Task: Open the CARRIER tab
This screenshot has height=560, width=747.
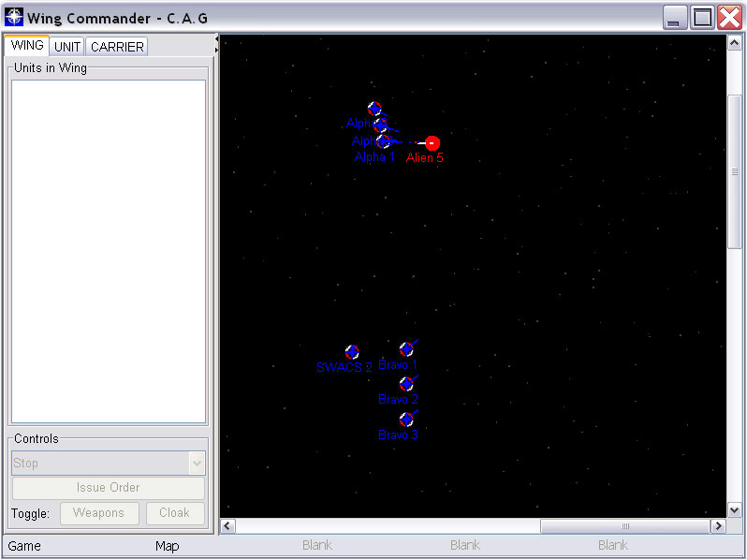Action: click(117, 47)
